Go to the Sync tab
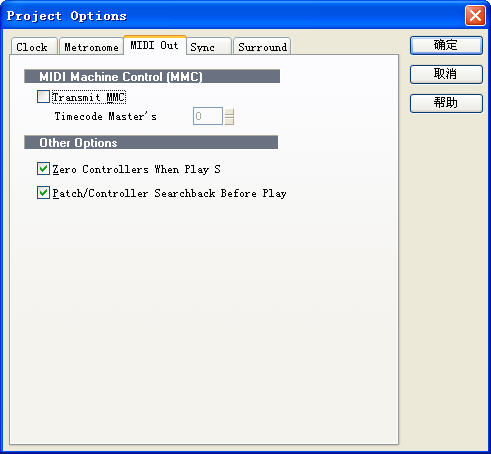This screenshot has height=454, width=491. 209,46
